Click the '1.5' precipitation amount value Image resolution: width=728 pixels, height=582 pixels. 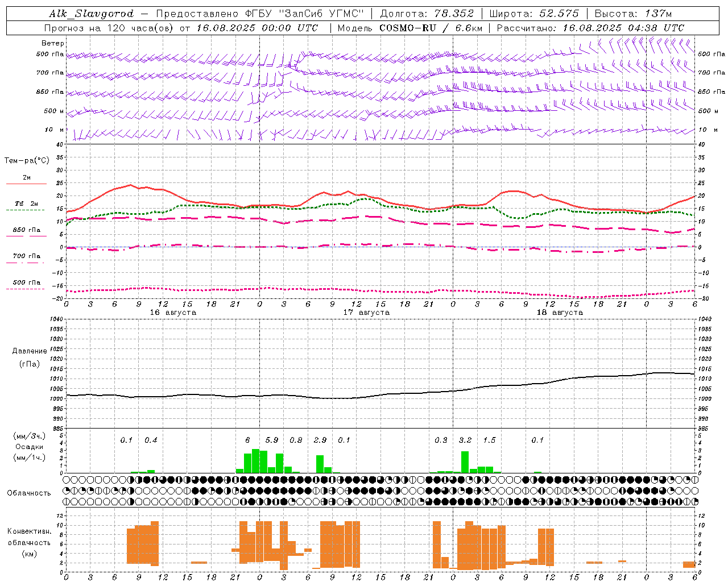489,440
